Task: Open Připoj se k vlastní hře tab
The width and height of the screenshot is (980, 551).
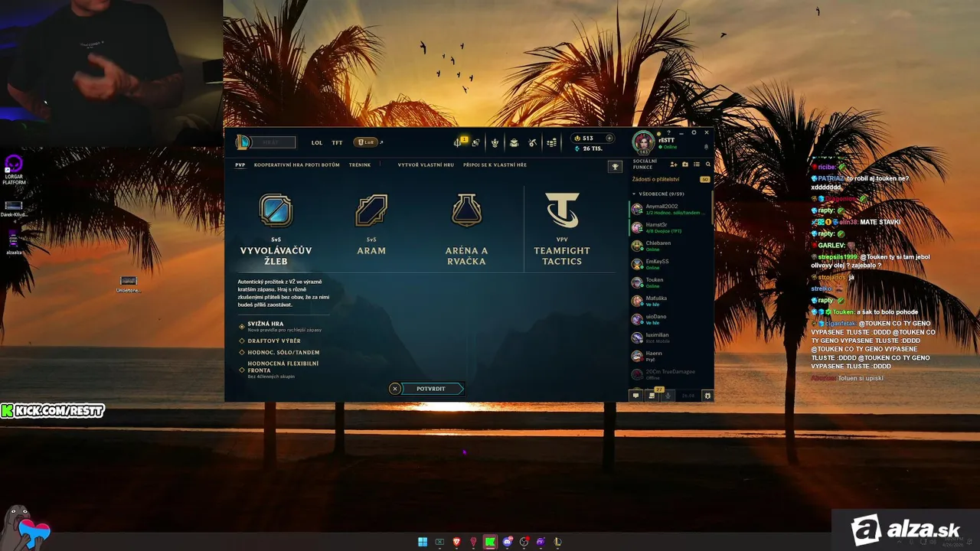Action: coord(495,165)
